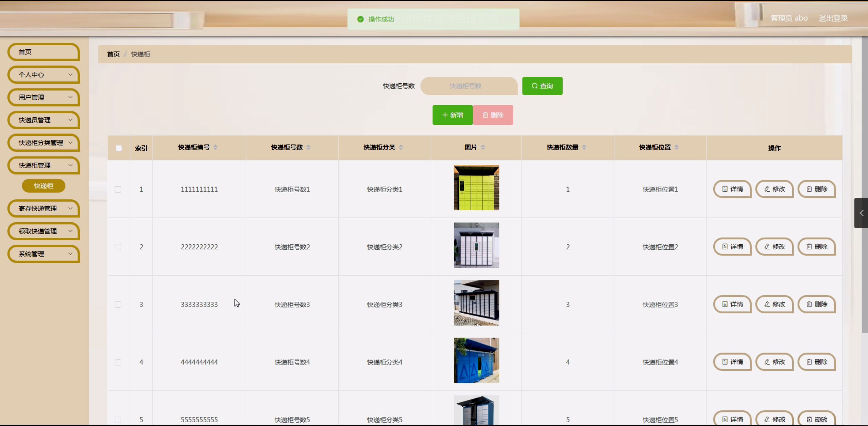
Task: Sort by 快递柜数量 column arrows
Action: pos(584,147)
